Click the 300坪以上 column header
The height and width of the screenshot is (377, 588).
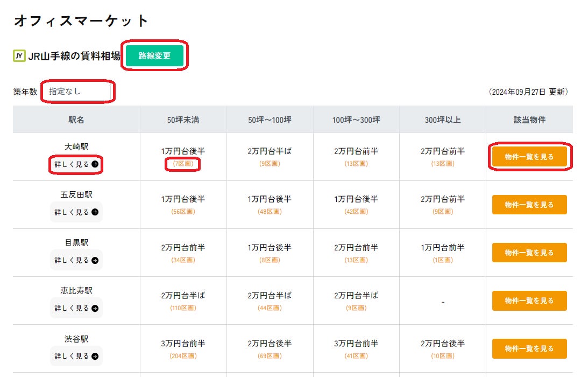click(443, 120)
